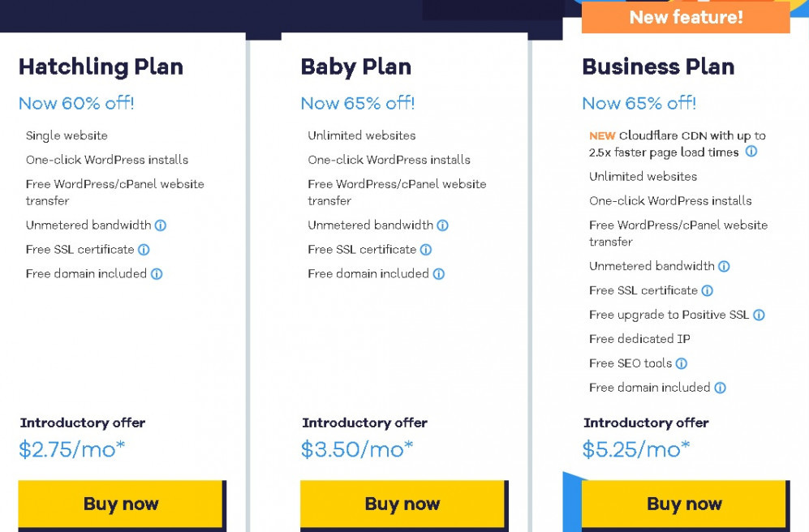This screenshot has height=532, width=809.
Task: Click the Baby Plan $3.50/mo* price
Action: click(357, 449)
